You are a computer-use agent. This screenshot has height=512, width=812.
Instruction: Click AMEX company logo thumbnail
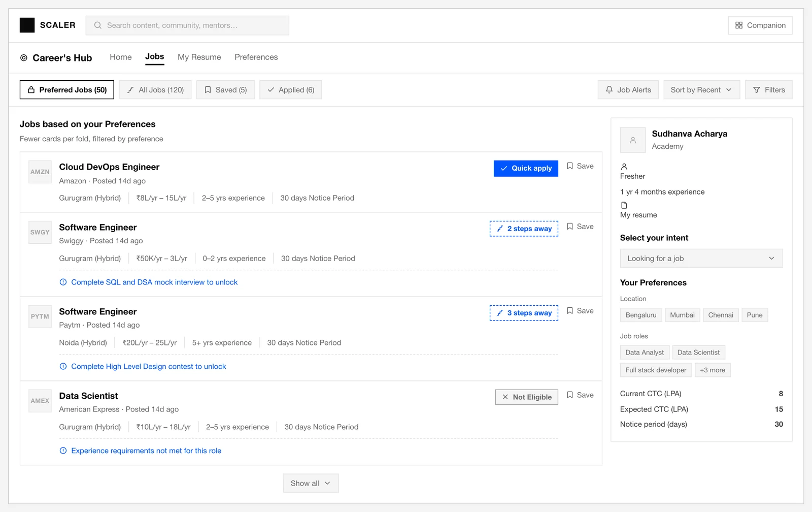[x=40, y=401]
